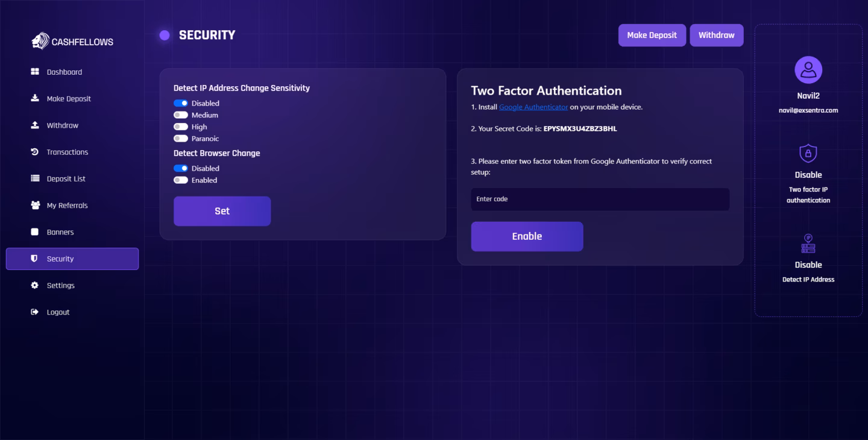Click the Cashfellows lion logo icon

(x=40, y=41)
